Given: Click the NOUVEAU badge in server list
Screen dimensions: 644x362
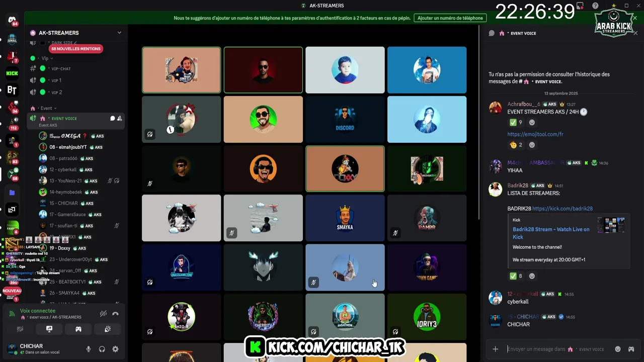Looking at the screenshot, I should (12, 291).
